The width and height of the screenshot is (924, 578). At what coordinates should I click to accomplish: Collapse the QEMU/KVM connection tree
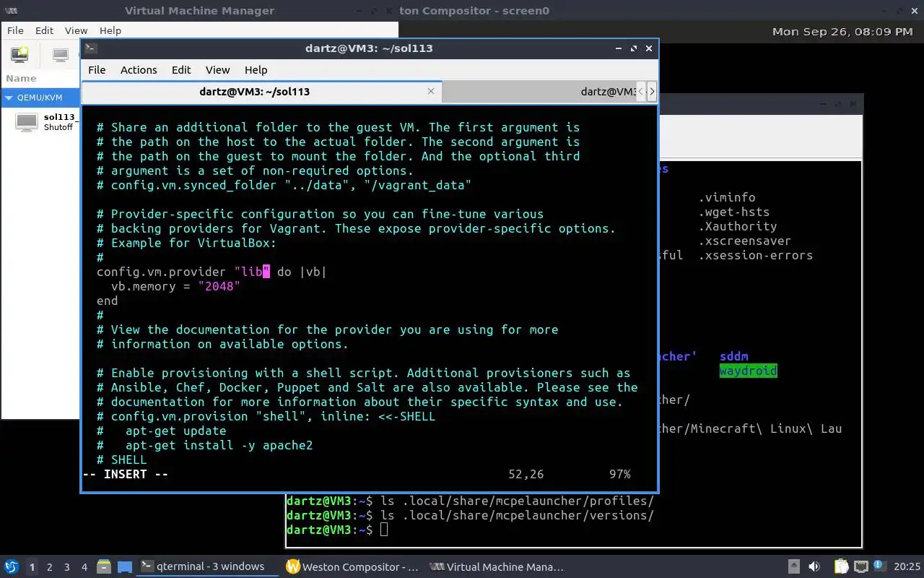(9, 98)
